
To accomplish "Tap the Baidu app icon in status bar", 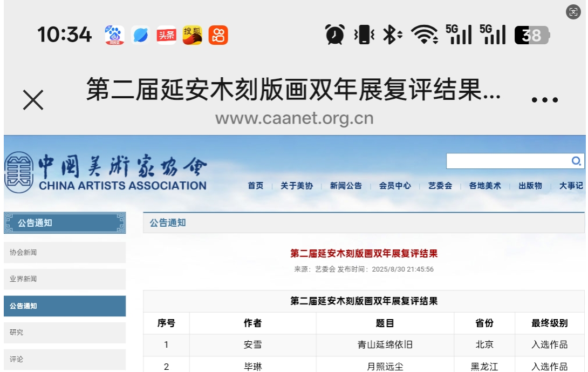I will tap(114, 36).
